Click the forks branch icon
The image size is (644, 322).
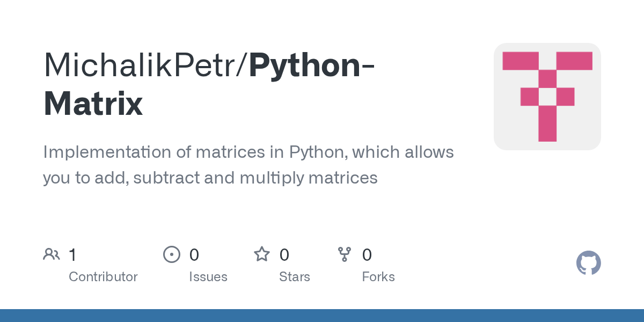click(x=345, y=254)
